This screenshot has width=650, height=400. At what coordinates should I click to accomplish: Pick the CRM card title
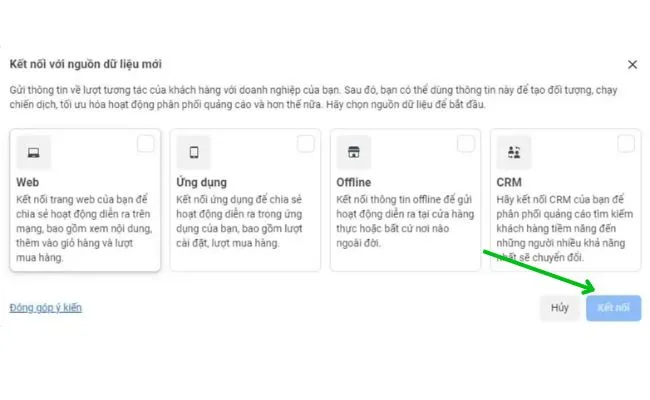(x=508, y=183)
